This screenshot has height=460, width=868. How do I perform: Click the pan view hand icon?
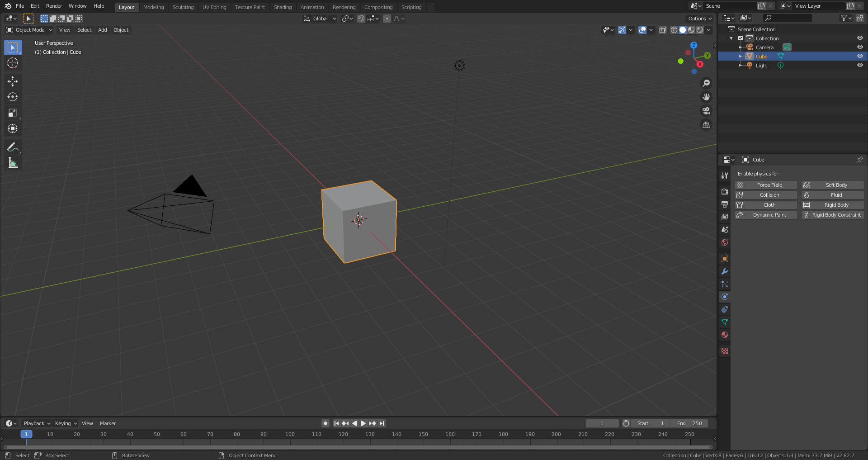pyautogui.click(x=706, y=97)
